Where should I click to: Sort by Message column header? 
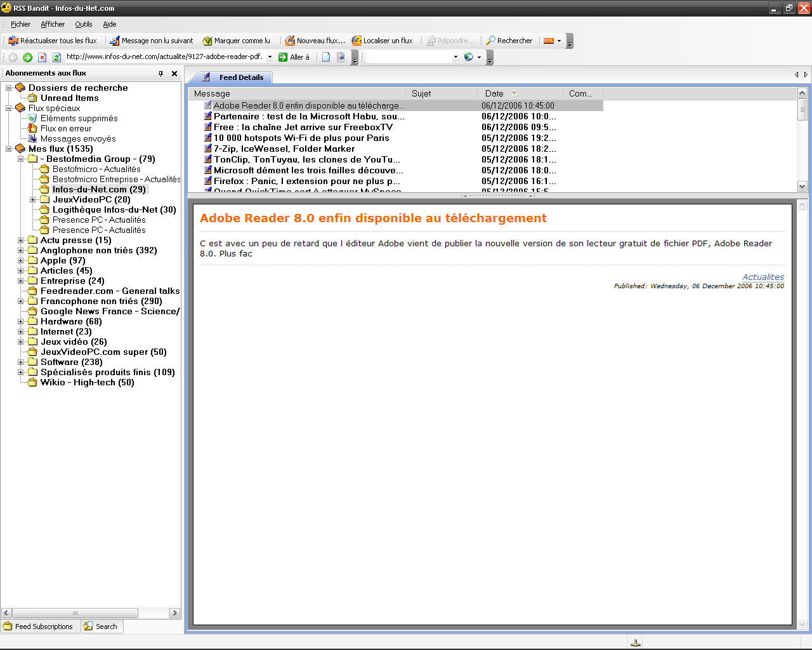(298, 94)
